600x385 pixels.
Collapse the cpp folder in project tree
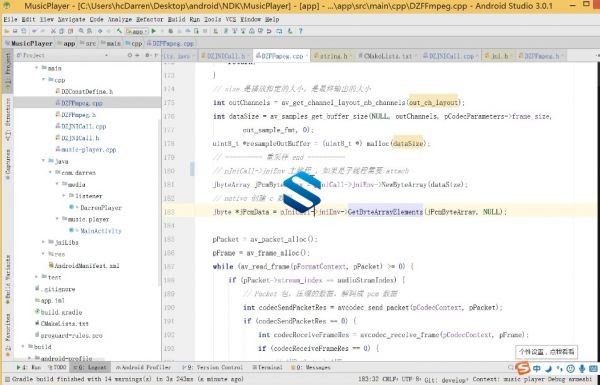[44, 80]
